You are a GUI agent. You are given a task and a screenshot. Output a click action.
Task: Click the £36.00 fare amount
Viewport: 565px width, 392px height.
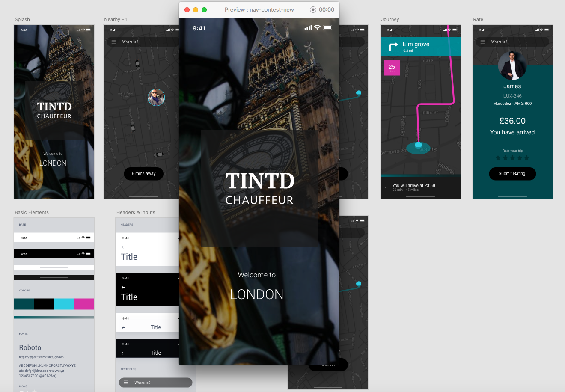click(512, 121)
